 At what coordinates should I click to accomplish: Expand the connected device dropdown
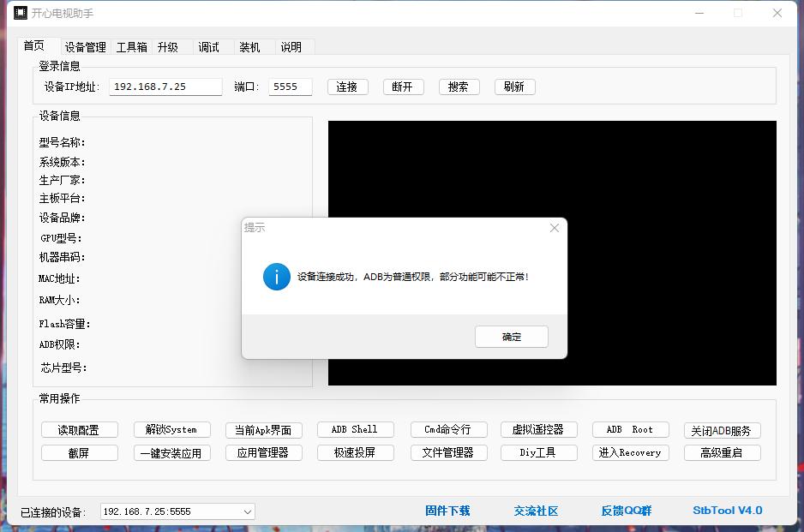tap(249, 511)
